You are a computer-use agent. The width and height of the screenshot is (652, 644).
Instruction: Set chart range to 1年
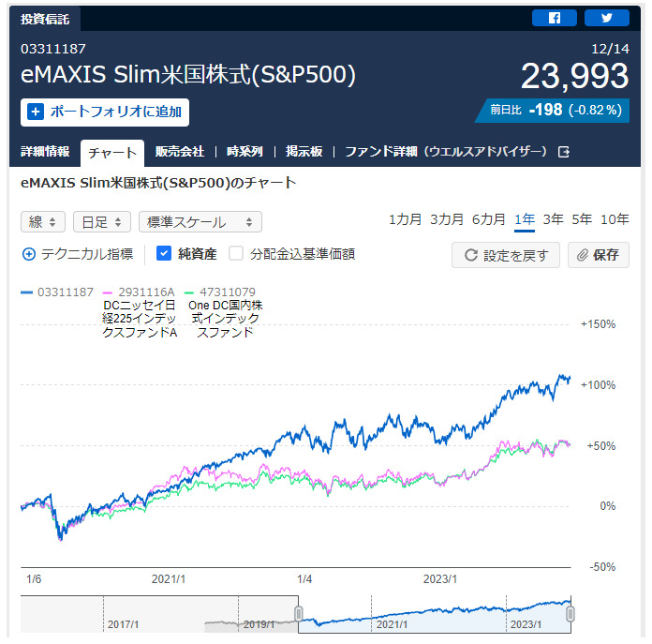[525, 219]
